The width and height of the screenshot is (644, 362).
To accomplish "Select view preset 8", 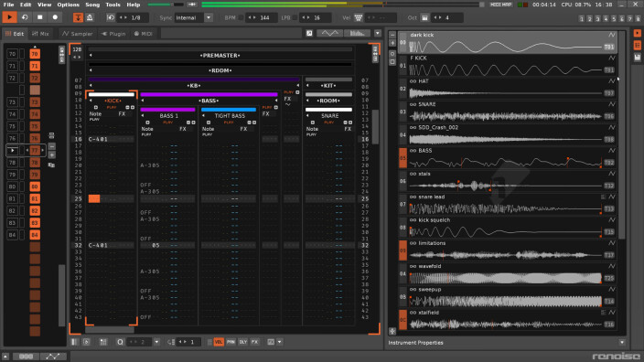I will [x=638, y=18].
